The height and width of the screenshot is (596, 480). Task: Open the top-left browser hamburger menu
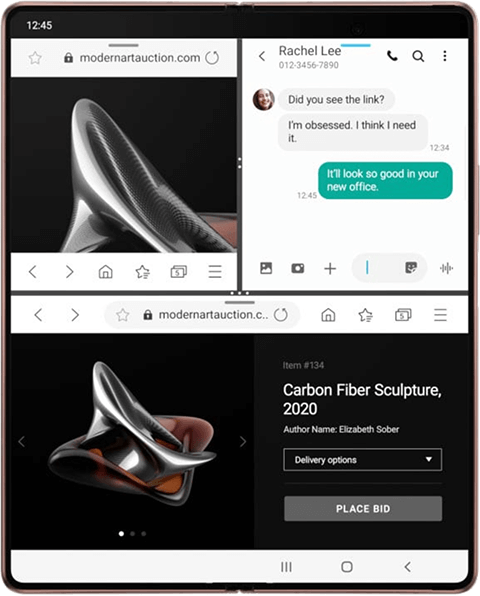point(215,272)
